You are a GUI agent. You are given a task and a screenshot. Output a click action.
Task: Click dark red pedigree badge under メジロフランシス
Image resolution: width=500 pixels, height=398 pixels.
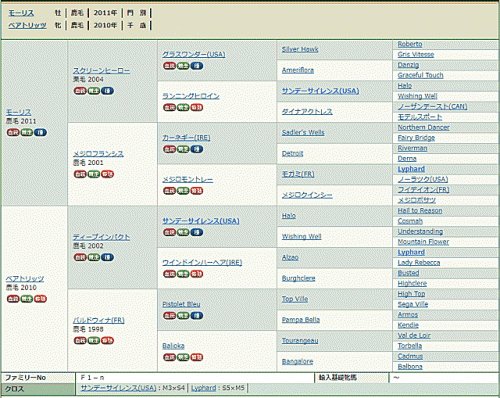[x=80, y=174]
